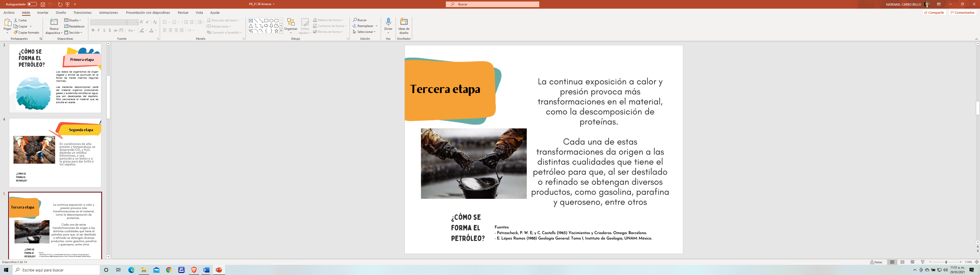Viewport: 980px width, 275px height.
Task: Adjust the zoom slider handle
Action: pyautogui.click(x=946, y=262)
